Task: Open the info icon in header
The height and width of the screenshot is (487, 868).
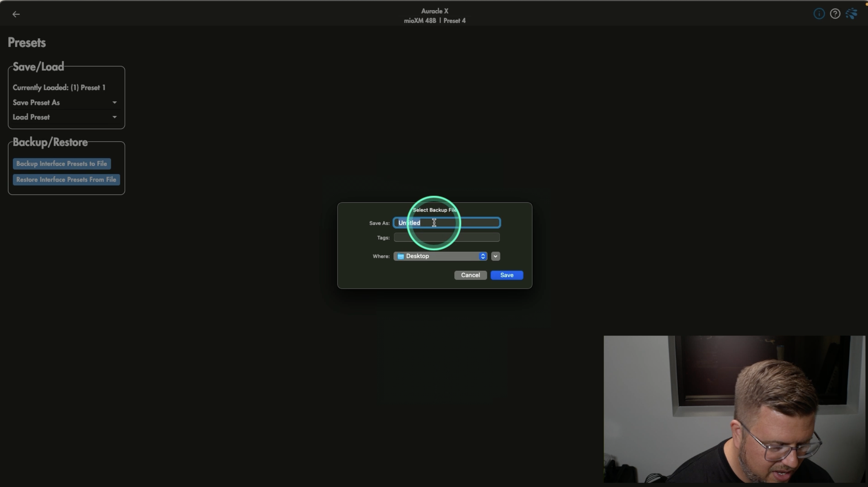Action: (x=819, y=14)
